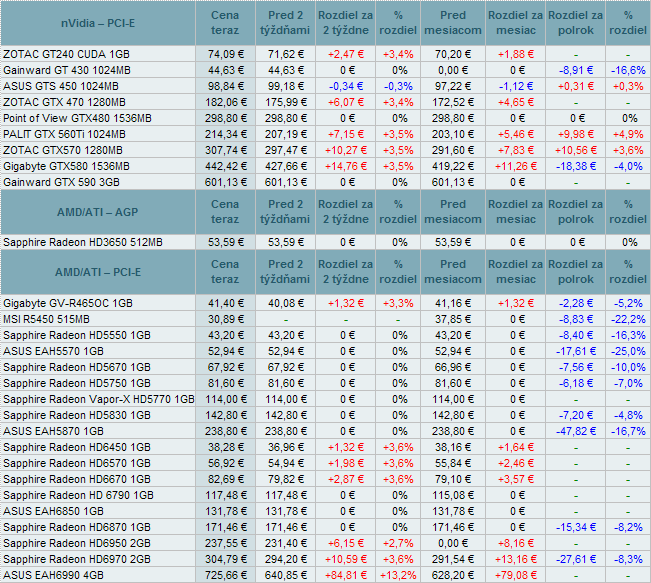651x583 pixels.
Task: Click the AMD/ATI – AGP section header
Action: click(100, 212)
